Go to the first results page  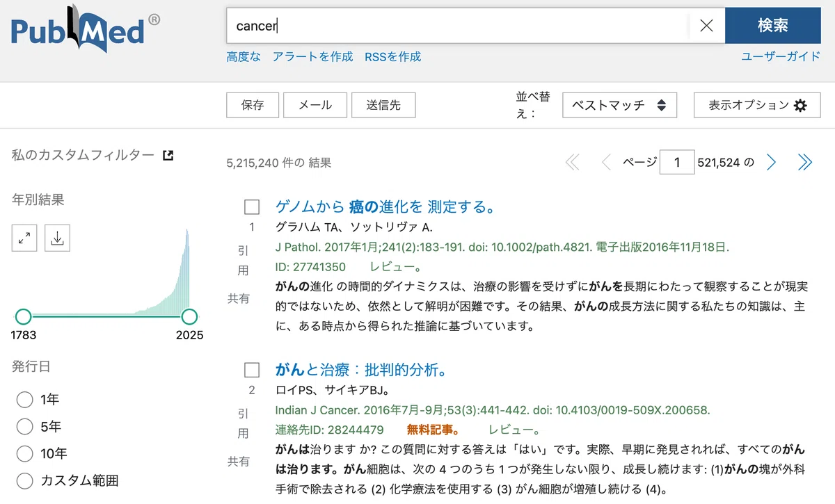[572, 163]
